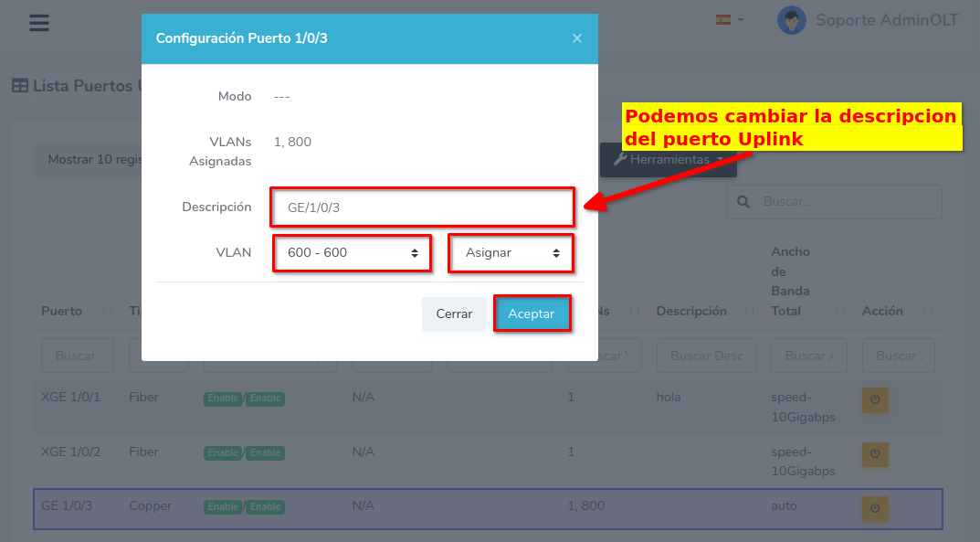Sort table by Puerto column arrows
This screenshot has height=542, width=980.
(107, 312)
